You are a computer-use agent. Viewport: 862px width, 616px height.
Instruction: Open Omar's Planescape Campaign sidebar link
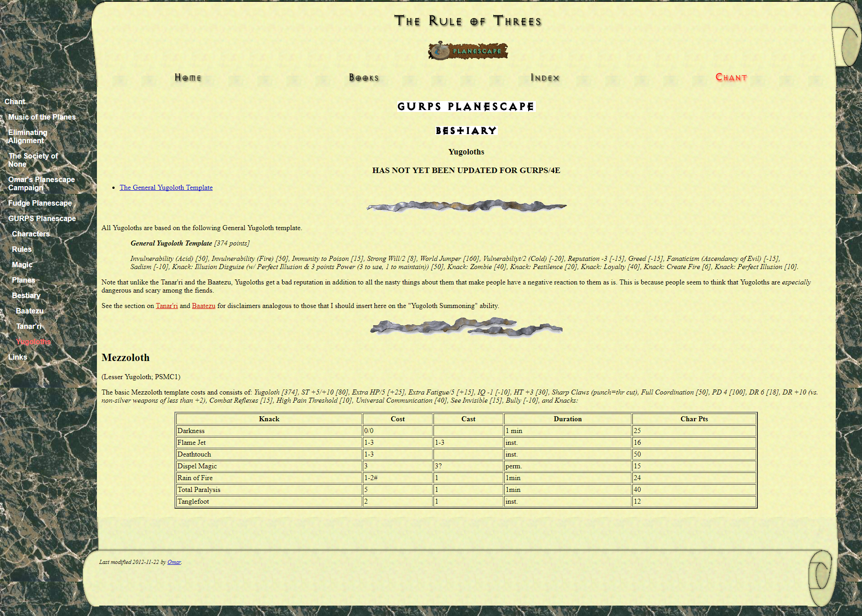(x=41, y=183)
